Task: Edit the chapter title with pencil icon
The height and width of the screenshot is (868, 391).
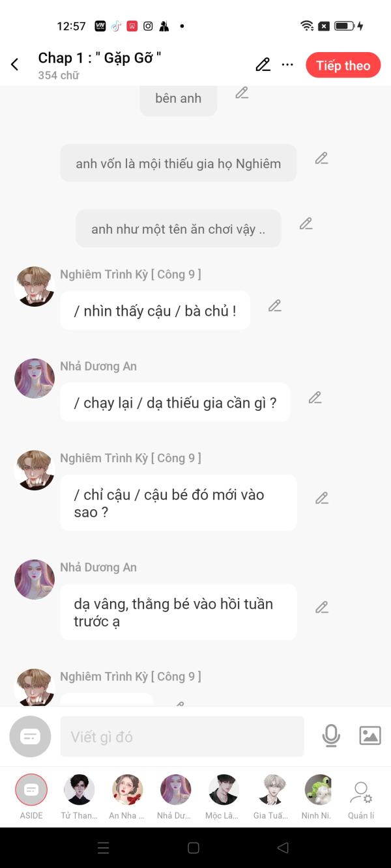Action: point(263,64)
